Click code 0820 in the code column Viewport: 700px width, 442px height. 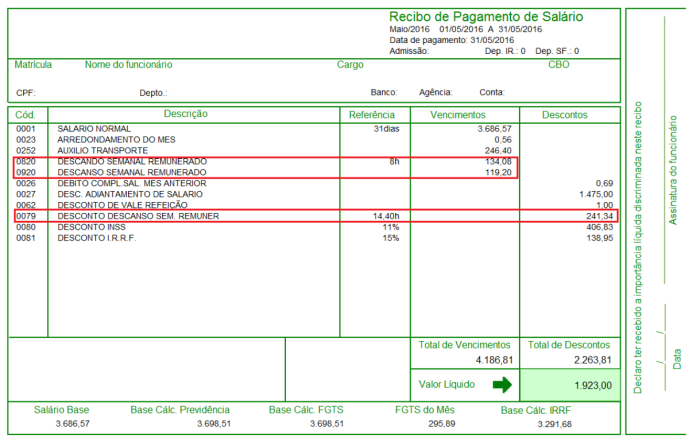pos(26,161)
